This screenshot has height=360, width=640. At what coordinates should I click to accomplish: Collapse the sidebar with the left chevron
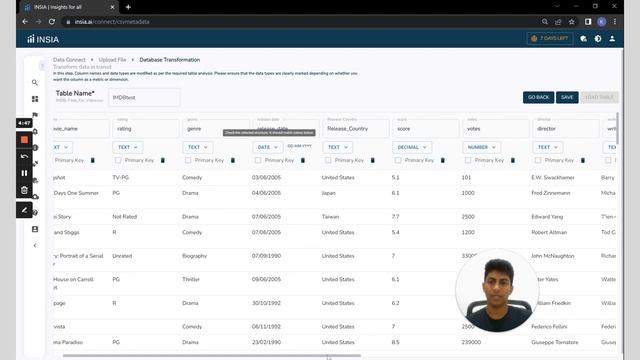35,245
